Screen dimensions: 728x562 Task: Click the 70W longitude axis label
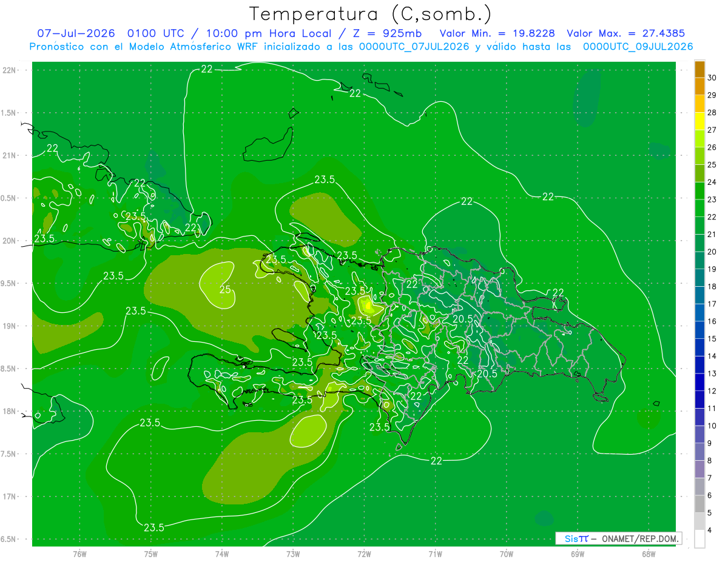[507, 554]
